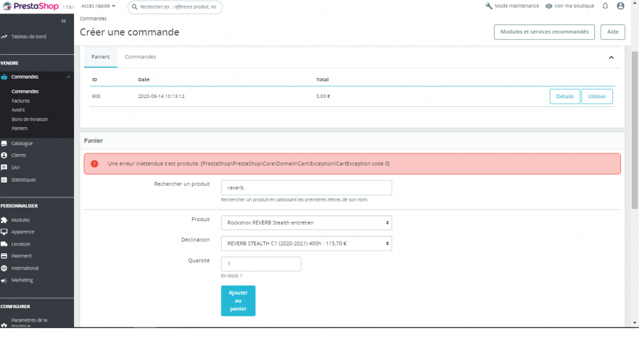Click the cart ID 908 cell
This screenshot has width=644, height=363.
point(96,97)
